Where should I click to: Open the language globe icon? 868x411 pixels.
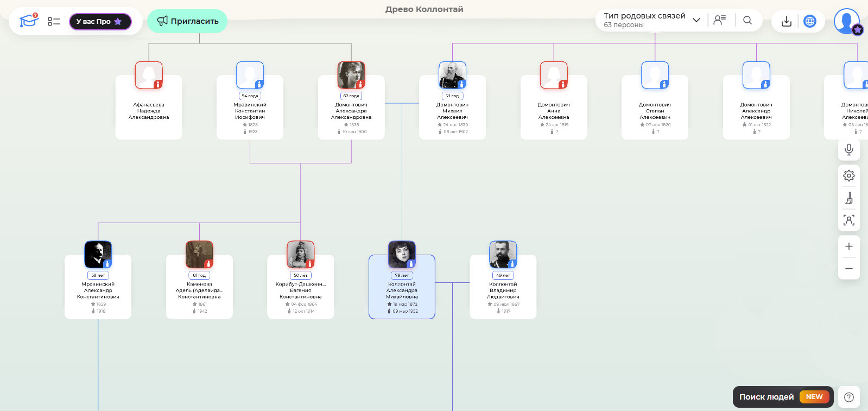(x=809, y=21)
